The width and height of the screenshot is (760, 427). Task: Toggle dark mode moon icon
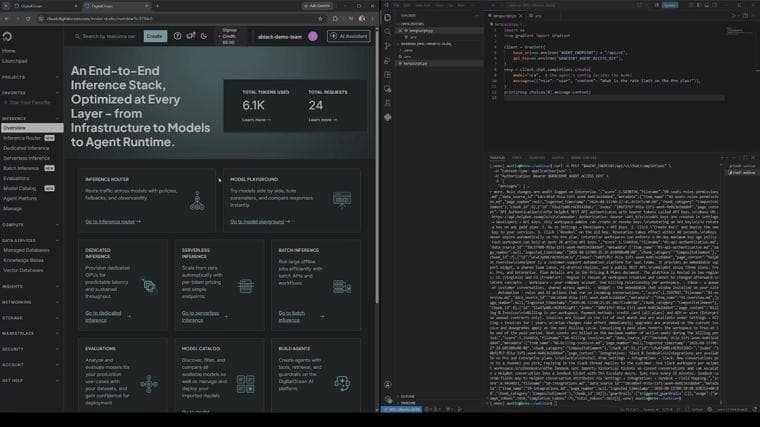204,36
